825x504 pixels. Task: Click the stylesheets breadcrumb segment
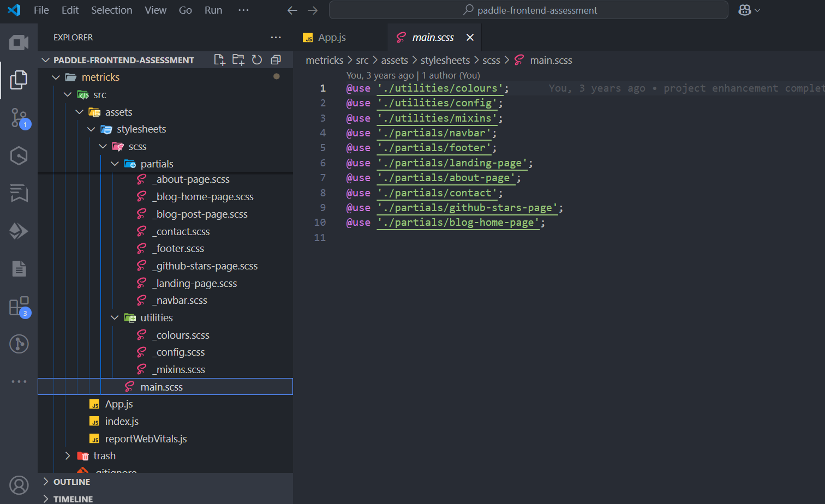click(x=445, y=61)
